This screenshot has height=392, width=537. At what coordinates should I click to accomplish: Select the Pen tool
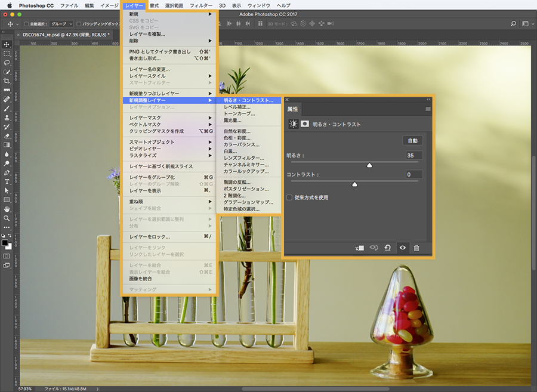7,172
